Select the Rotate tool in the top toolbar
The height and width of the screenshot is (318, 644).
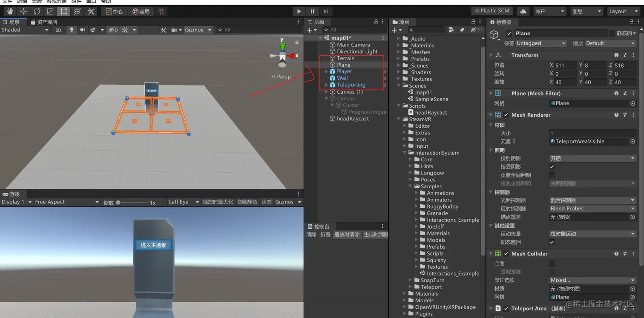[37, 11]
